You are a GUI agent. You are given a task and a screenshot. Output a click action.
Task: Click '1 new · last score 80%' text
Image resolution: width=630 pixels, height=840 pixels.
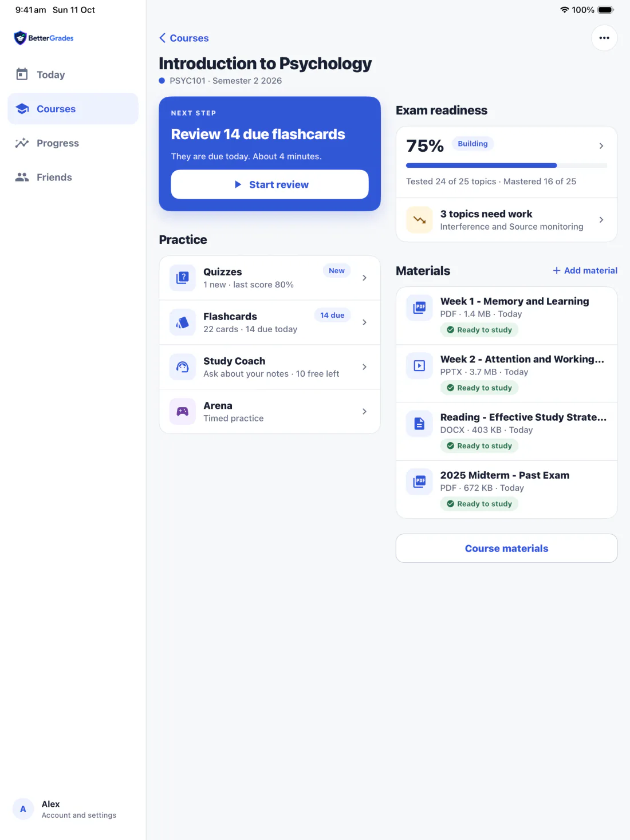[249, 285]
